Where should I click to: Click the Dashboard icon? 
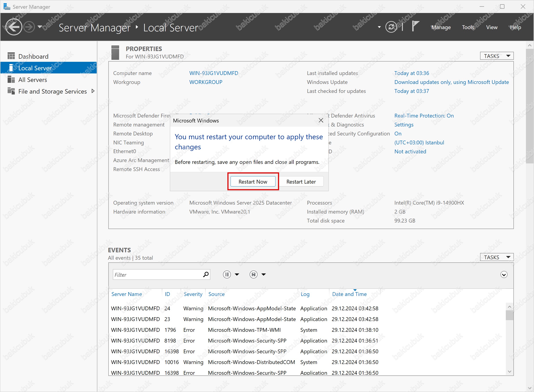click(11, 56)
